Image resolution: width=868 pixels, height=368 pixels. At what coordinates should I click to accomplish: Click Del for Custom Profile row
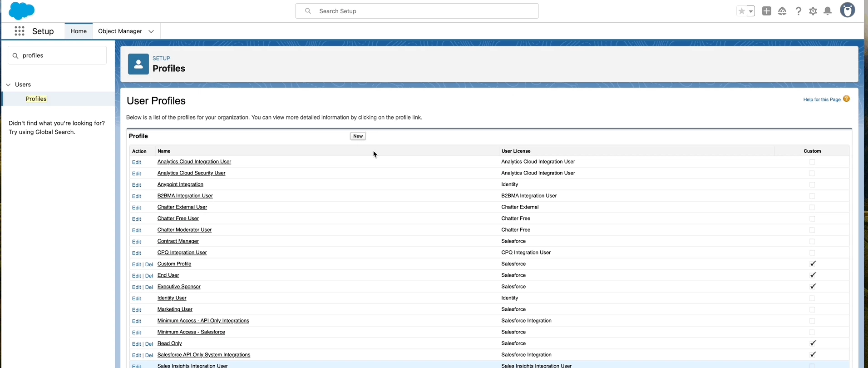pos(149,264)
